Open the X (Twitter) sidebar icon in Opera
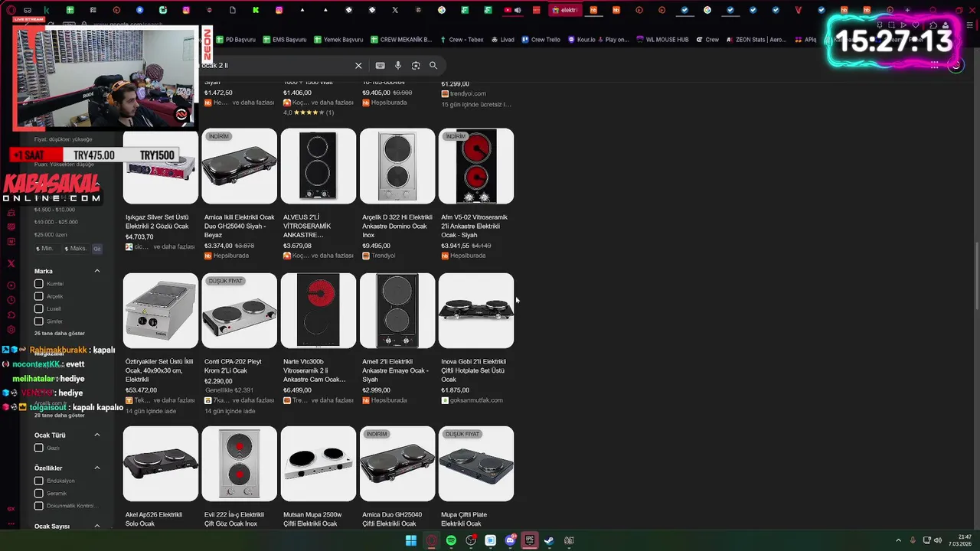The width and height of the screenshot is (980, 551). click(11, 263)
